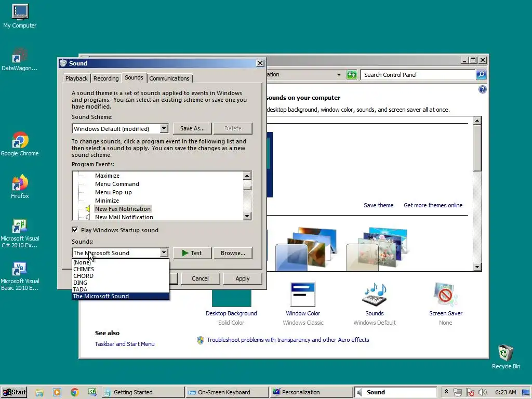The height and width of the screenshot is (399, 532).
Task: Toggle Play Windows Startup sound checkbox
Action: tap(75, 230)
